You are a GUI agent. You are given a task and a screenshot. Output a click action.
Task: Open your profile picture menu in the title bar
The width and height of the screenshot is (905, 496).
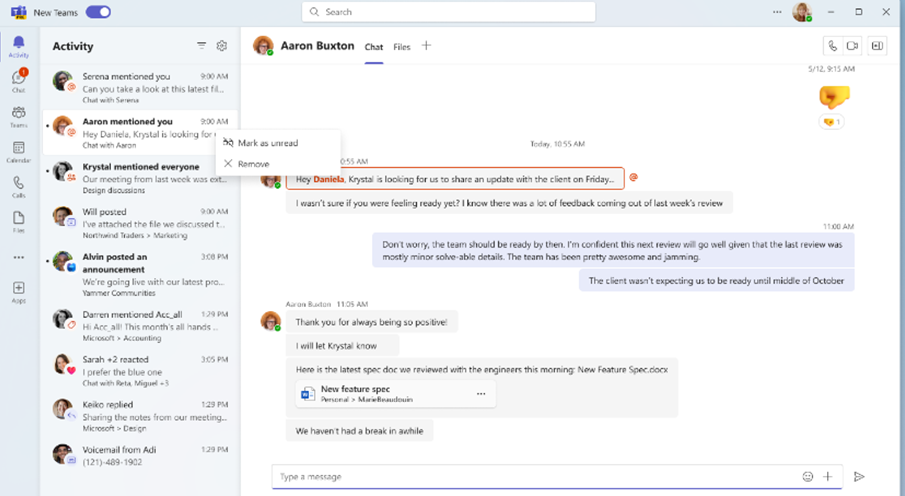[802, 12]
